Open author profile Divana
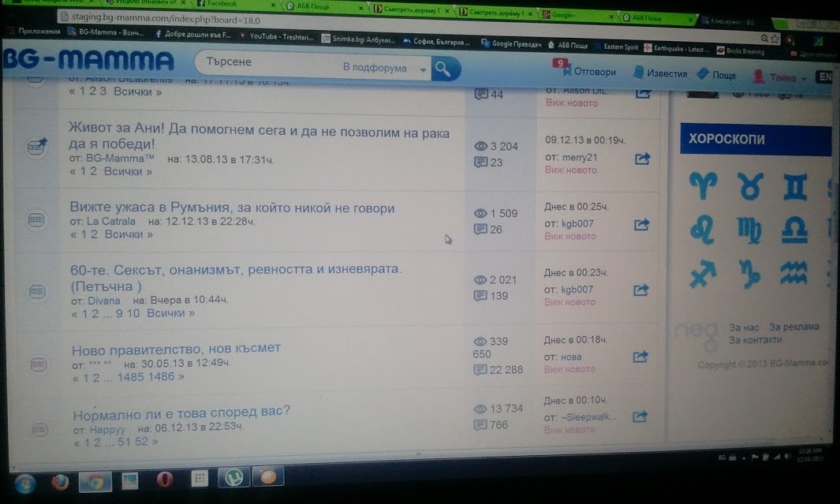Screen dimensions: 840x504 pos(104,301)
